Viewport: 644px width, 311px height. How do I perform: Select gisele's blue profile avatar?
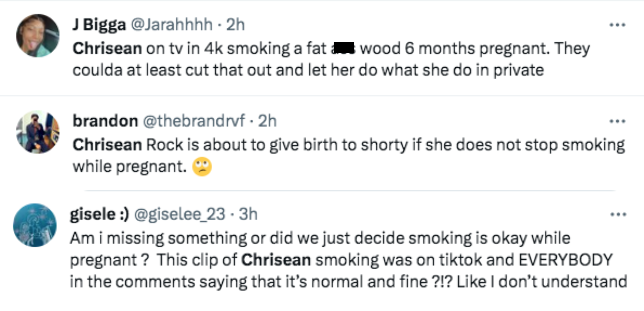click(35, 225)
